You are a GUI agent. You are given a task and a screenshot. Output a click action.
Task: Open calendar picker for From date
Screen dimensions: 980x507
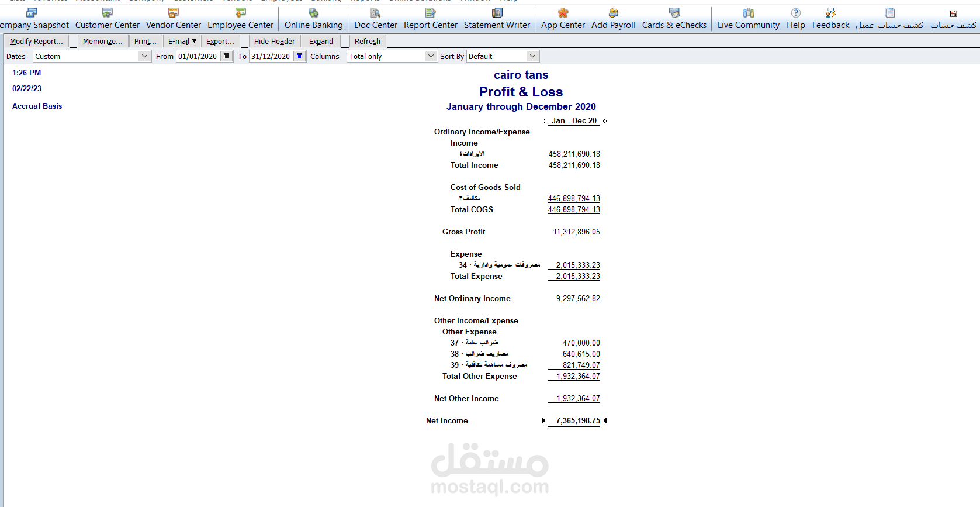click(x=227, y=56)
